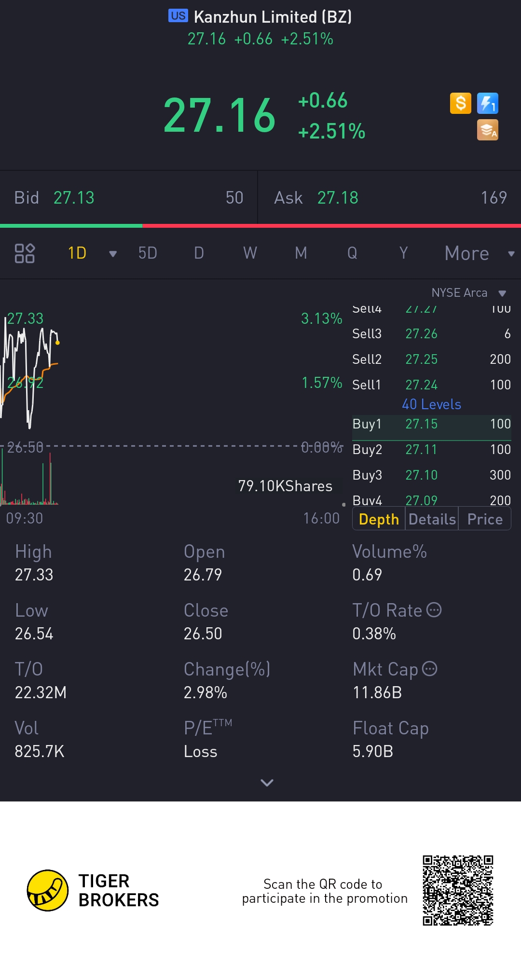521x980 pixels.
Task: Tap the 79.10KShares volume label
Action: point(285,486)
